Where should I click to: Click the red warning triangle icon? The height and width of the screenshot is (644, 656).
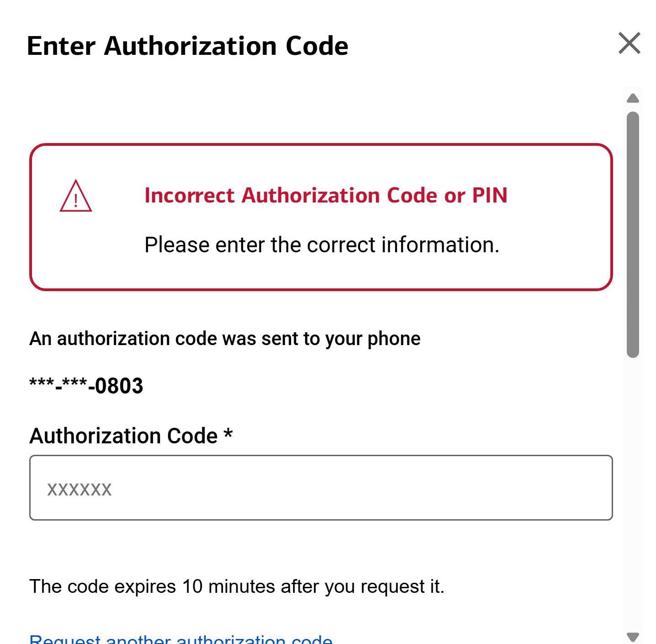pyautogui.click(x=76, y=197)
